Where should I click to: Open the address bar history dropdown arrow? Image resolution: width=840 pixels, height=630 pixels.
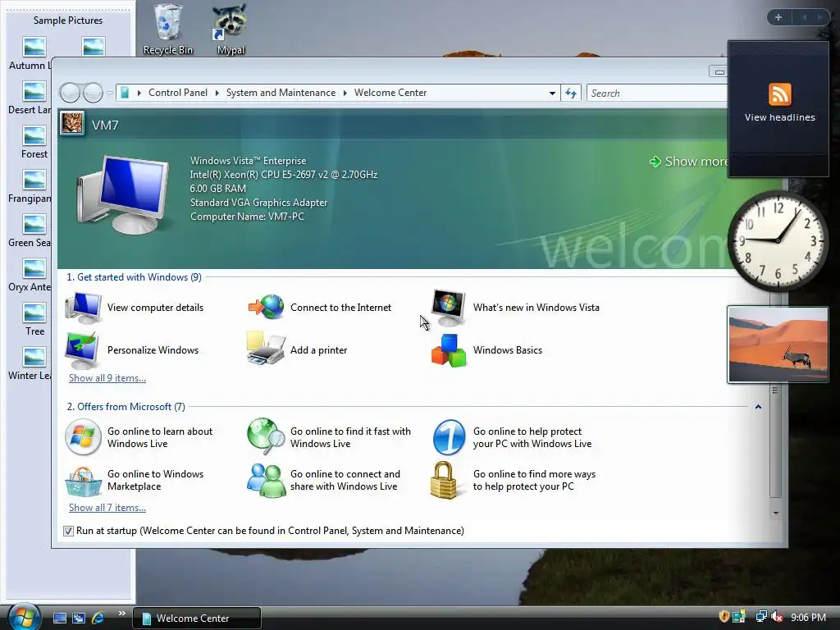552,94
